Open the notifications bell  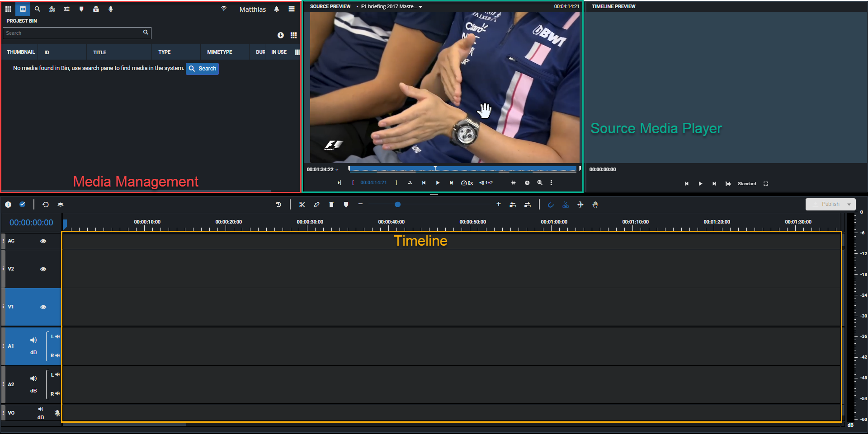click(276, 9)
